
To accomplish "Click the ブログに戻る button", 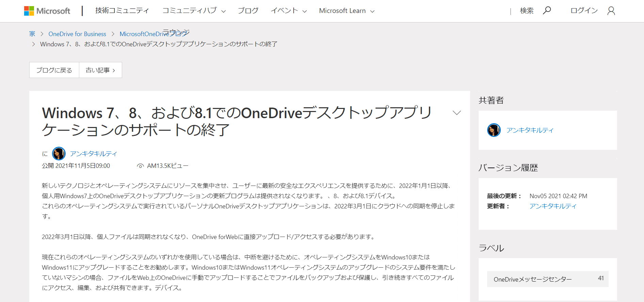I will (x=54, y=70).
